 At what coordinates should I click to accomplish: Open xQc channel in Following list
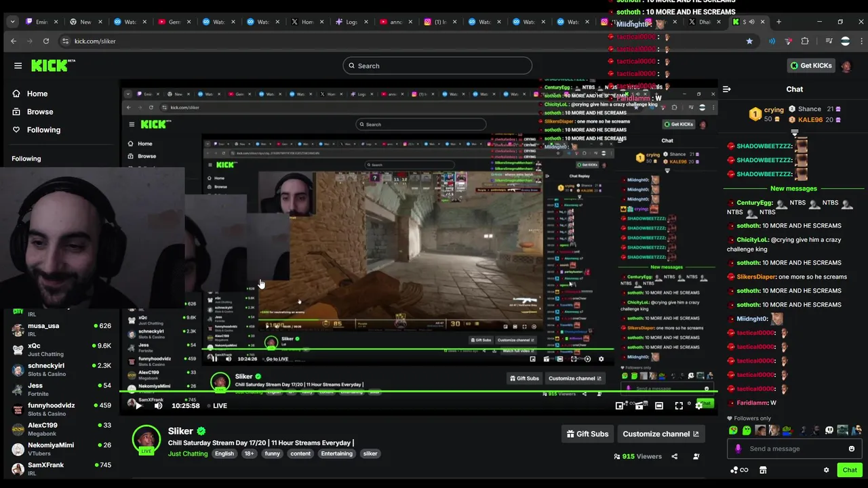(61, 350)
